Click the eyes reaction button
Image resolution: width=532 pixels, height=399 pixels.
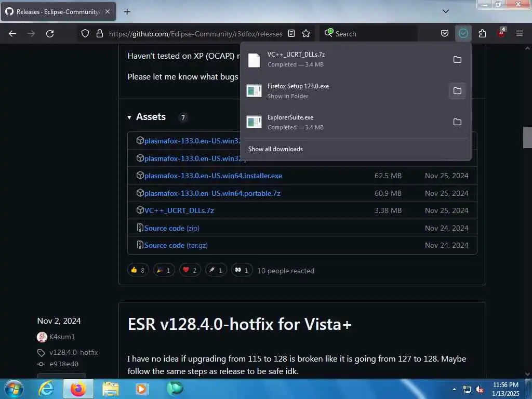tap(242, 270)
